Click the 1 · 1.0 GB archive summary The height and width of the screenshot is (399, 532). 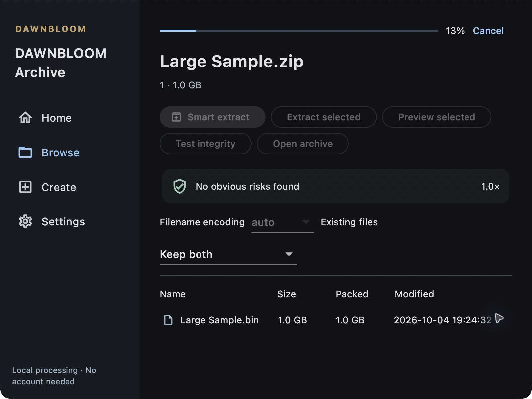(x=181, y=85)
